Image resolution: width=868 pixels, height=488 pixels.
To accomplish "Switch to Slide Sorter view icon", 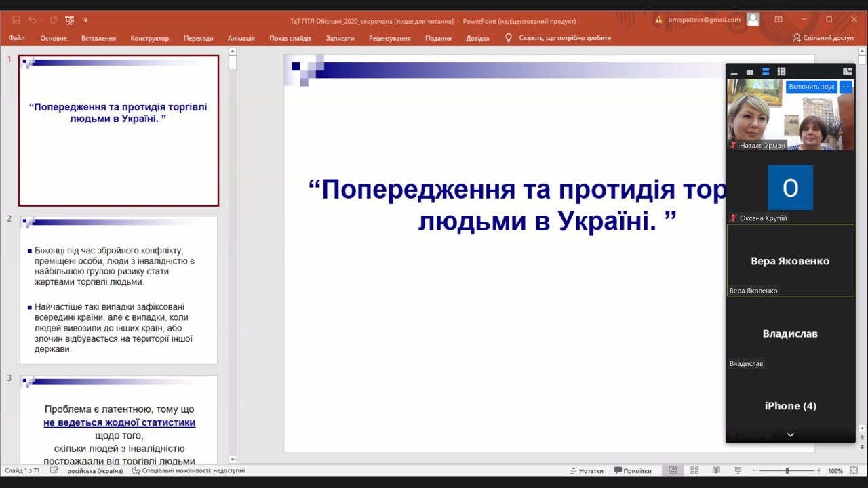I will pos(694,470).
